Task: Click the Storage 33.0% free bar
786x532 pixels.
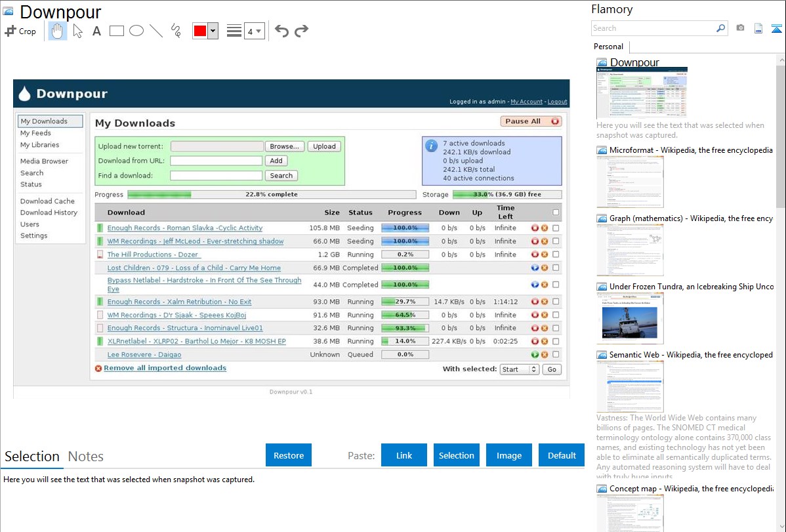Action: click(x=507, y=195)
